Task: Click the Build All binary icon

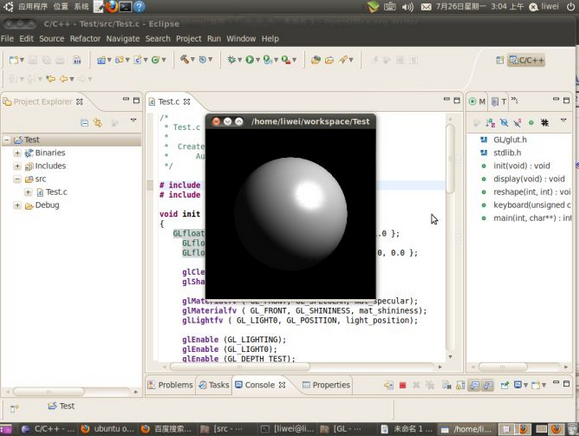Action: click(x=77, y=60)
